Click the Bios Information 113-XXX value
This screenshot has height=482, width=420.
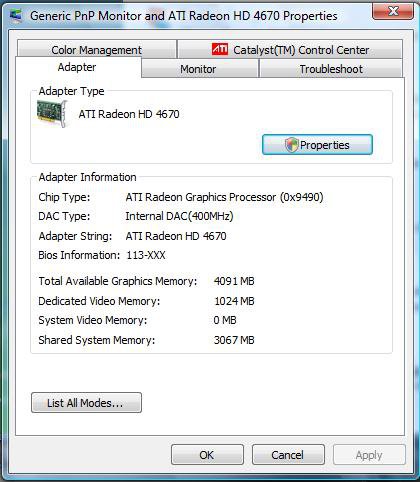point(146,255)
